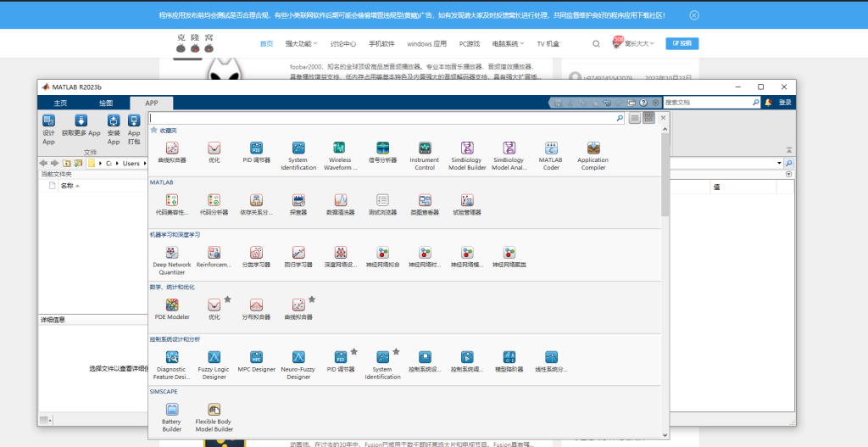Screen dimensions: 868x447
Task: Switch to 主页 tab
Action: coord(60,103)
